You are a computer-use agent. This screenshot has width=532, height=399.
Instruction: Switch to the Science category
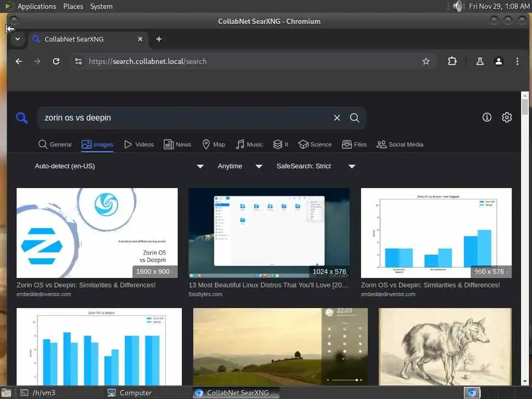tap(315, 144)
